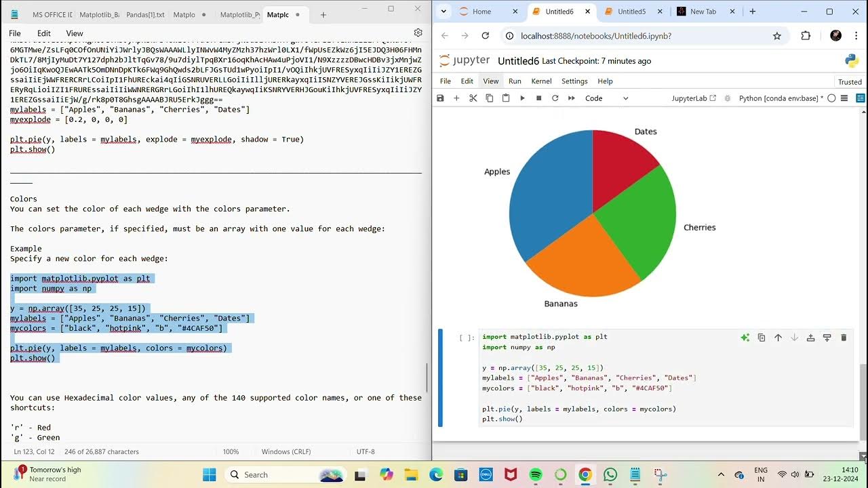Paste a cell from the clipboard in Jupyter toolbar
This screenshot has height=488, width=868.
pos(506,98)
